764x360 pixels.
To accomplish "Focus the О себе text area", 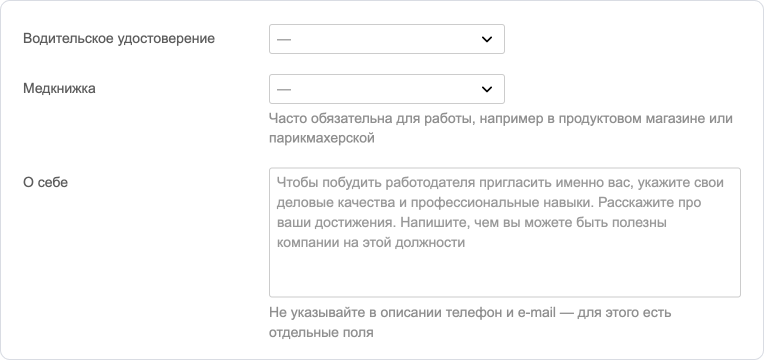I will point(505,232).
